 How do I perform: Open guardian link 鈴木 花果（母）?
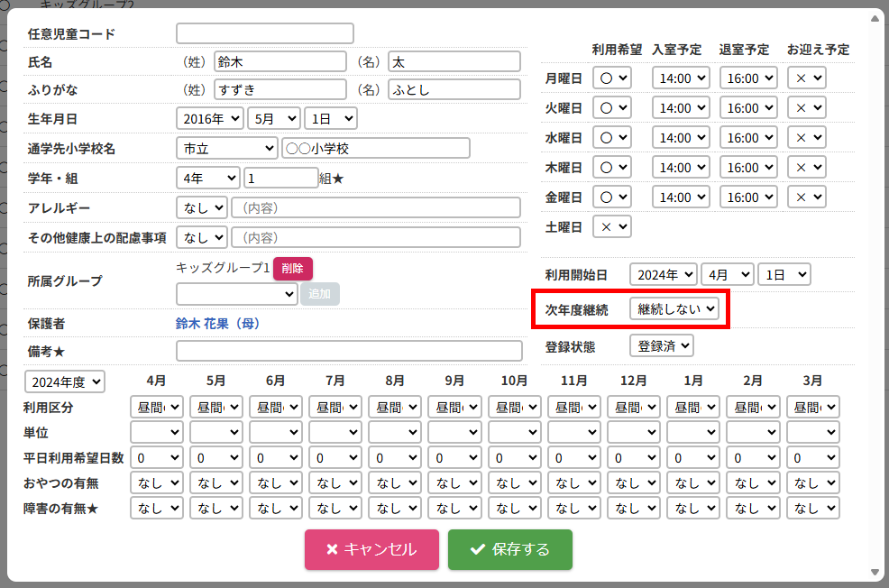tap(217, 323)
